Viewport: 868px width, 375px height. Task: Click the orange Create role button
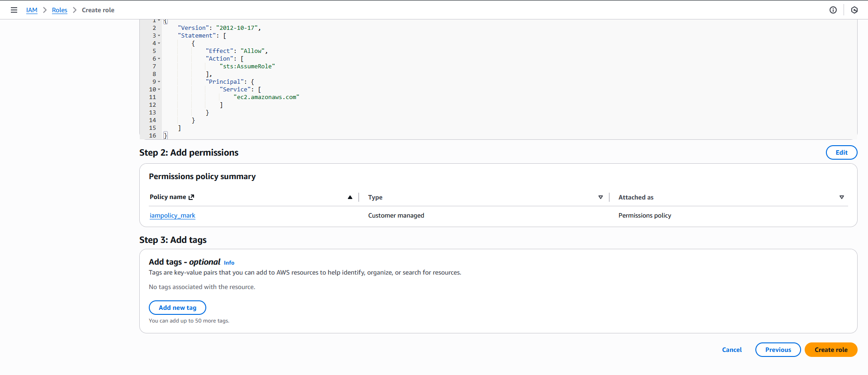coord(831,350)
